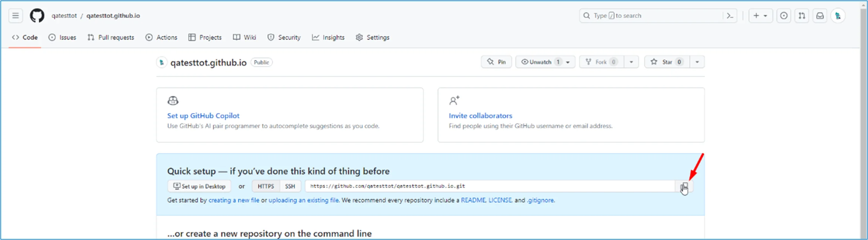Go to the repository Settings tab
This screenshot has height=240, width=868.
click(x=373, y=37)
